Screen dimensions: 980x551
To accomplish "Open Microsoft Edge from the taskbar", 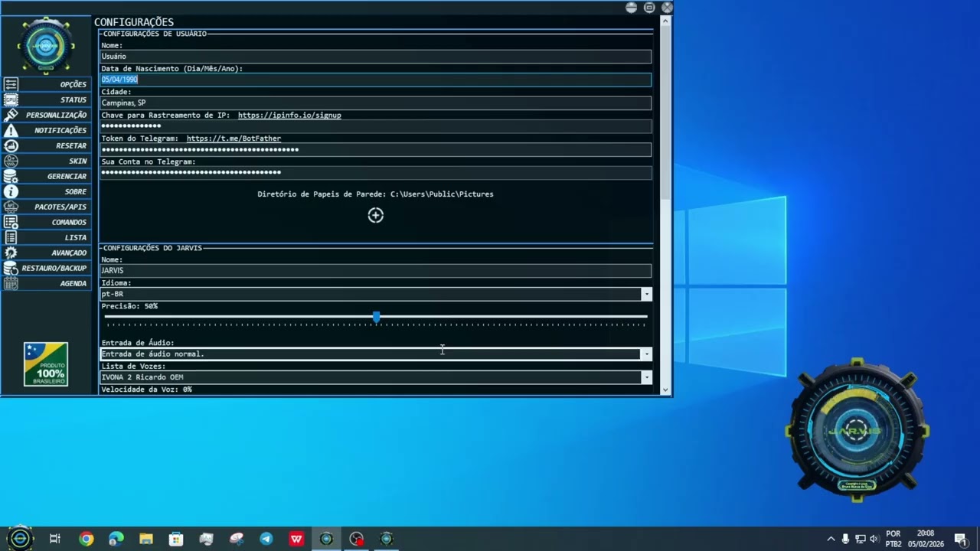I will click(x=116, y=539).
